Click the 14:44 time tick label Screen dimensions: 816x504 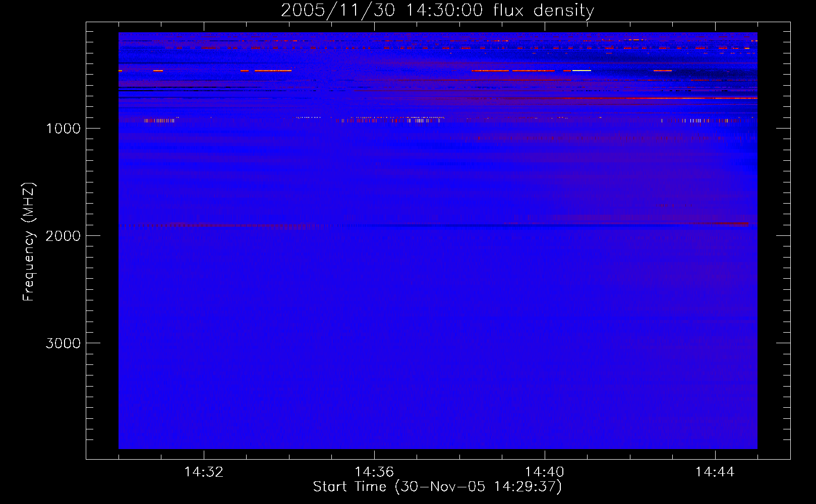pos(715,472)
